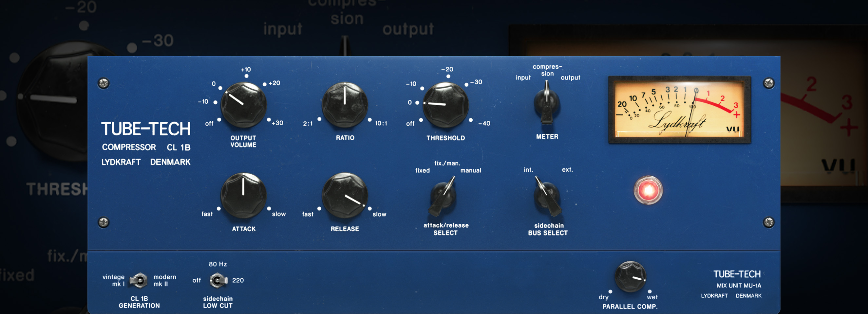Select the vintage mk I label

point(114,280)
